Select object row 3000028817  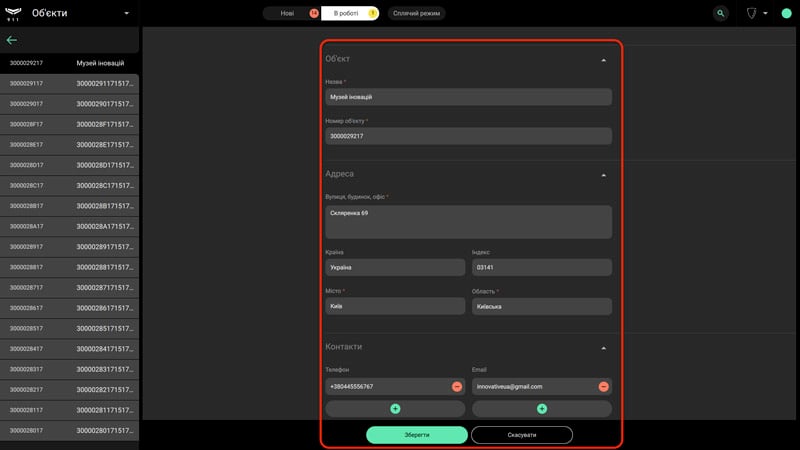69,267
